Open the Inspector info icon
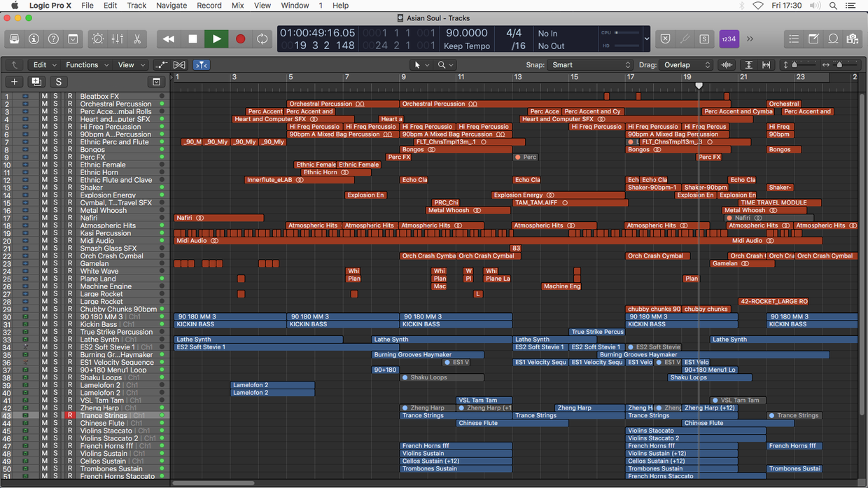Image resolution: width=868 pixels, height=488 pixels. [34, 40]
